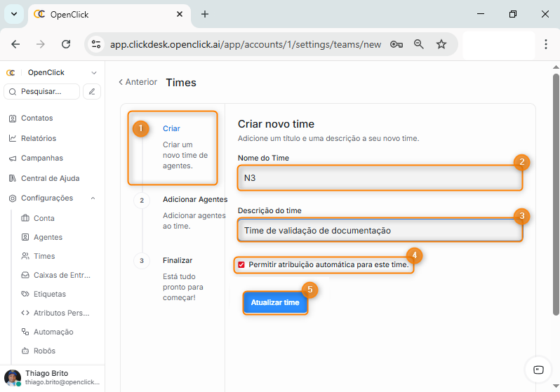
Task: Select Etiquetas in settings menu
Action: pyautogui.click(x=50, y=294)
